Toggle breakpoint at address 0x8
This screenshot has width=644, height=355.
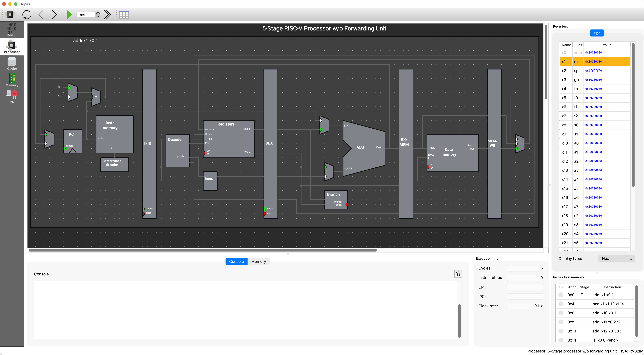tap(561, 313)
